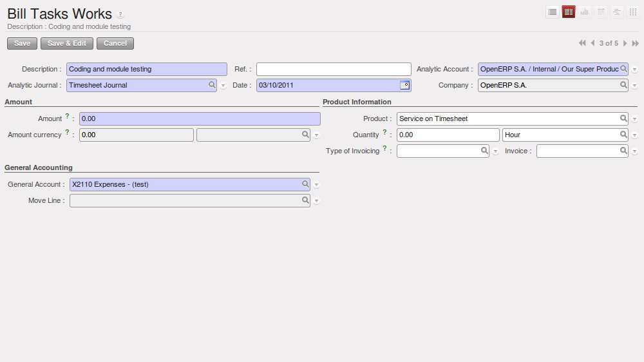This screenshot has width=644, height=362.
Task: Click the Save button
Action: 22,43
